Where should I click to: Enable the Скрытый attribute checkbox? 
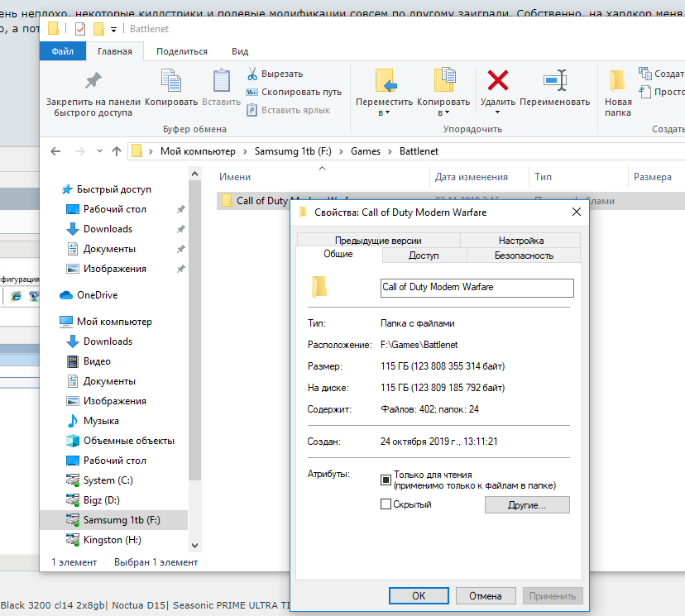point(386,504)
